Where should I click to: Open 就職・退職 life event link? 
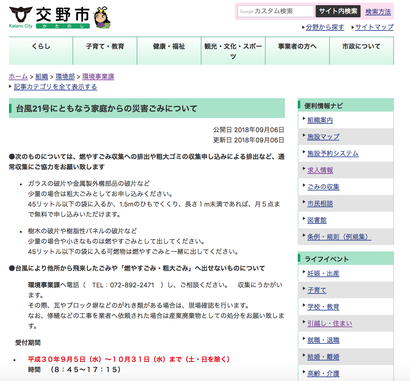[x=323, y=340]
